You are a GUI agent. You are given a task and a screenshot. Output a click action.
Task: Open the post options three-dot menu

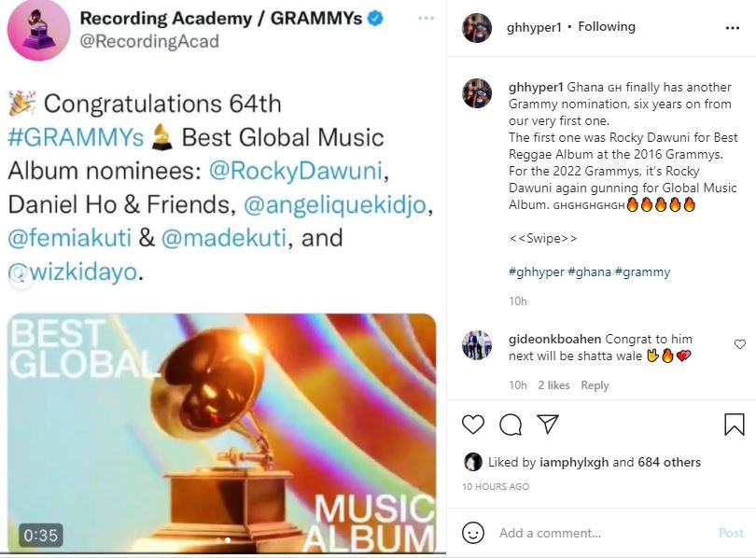pyautogui.click(x=733, y=28)
